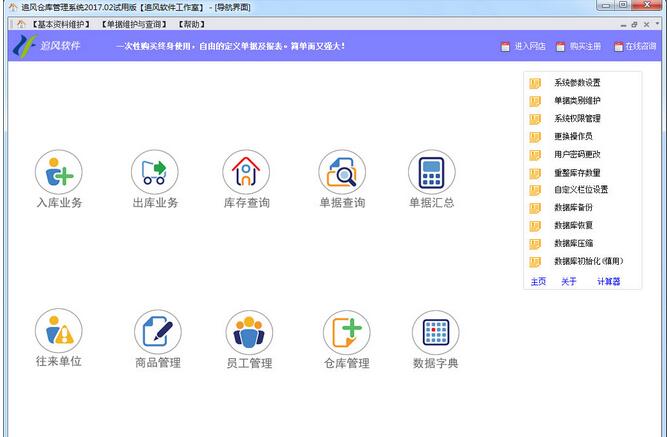Minimize the inner 导航界面 child window
Viewport: 667px width, 437px height.
coord(623,25)
